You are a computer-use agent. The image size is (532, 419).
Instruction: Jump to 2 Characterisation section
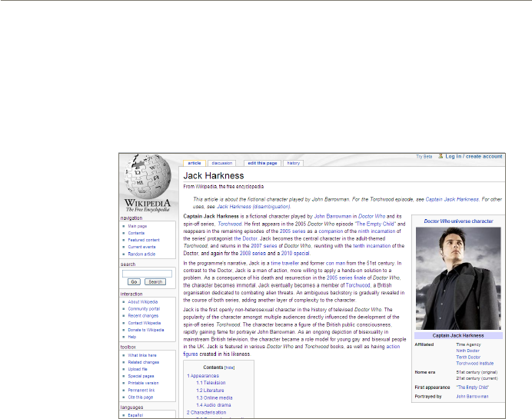click(x=206, y=413)
